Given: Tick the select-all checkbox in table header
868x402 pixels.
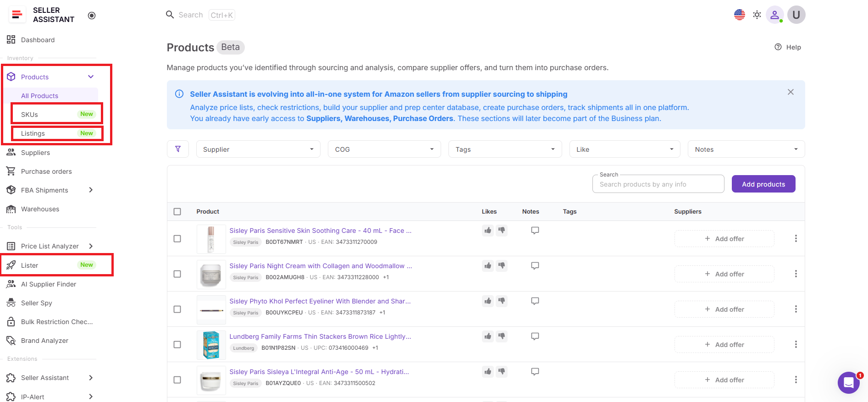Looking at the screenshot, I should tap(177, 212).
